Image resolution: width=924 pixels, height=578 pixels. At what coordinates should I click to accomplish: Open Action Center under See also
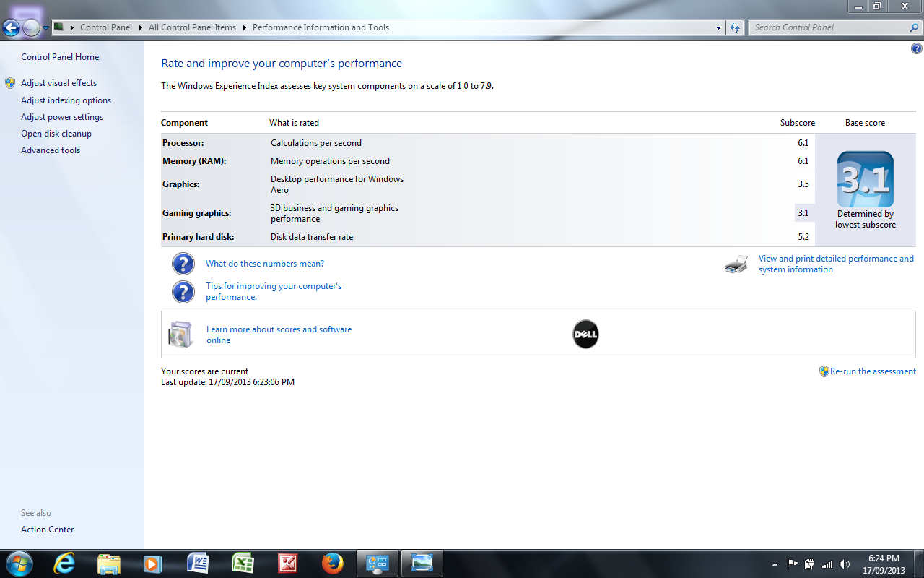point(48,530)
